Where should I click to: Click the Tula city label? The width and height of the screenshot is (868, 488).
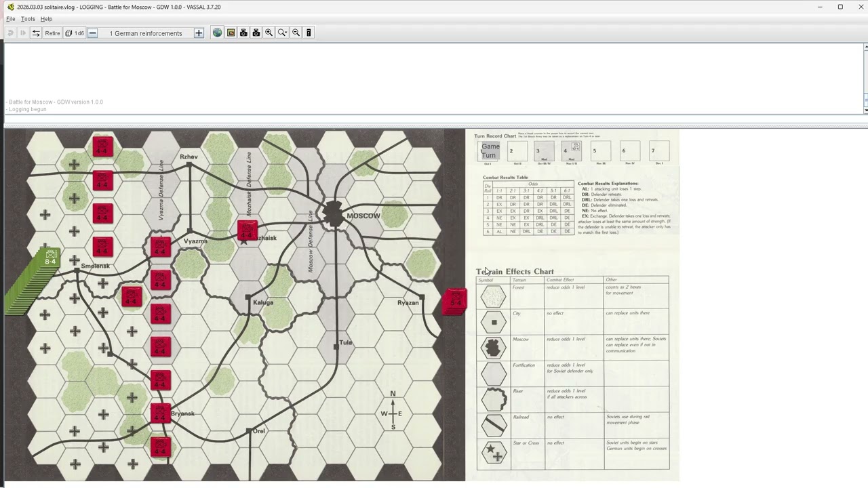[346, 342]
